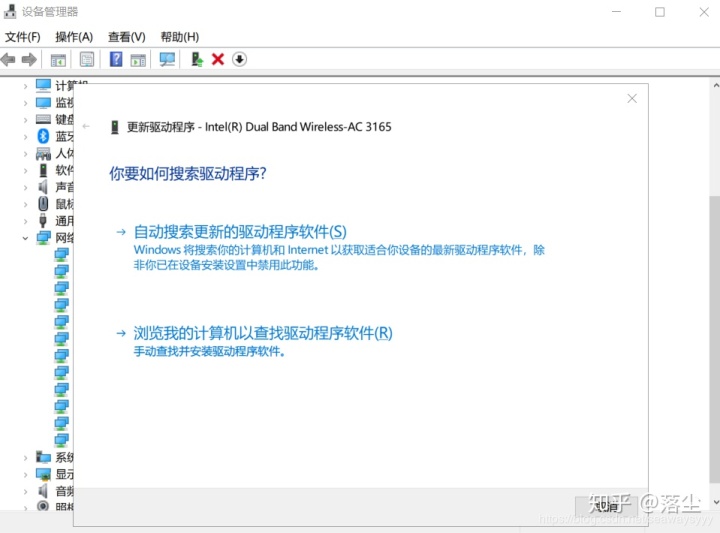
Task: Click the scrollbar up arrow
Action: (715, 85)
